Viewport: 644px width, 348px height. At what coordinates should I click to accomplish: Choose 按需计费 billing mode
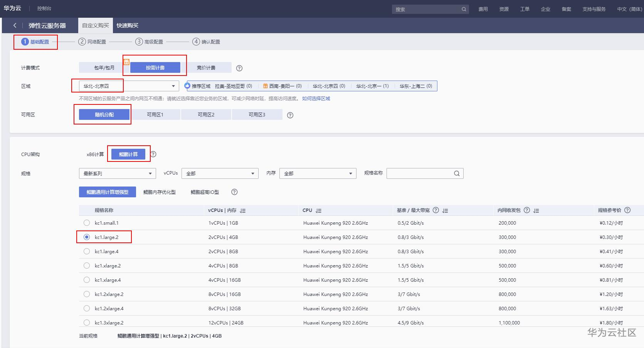155,67
